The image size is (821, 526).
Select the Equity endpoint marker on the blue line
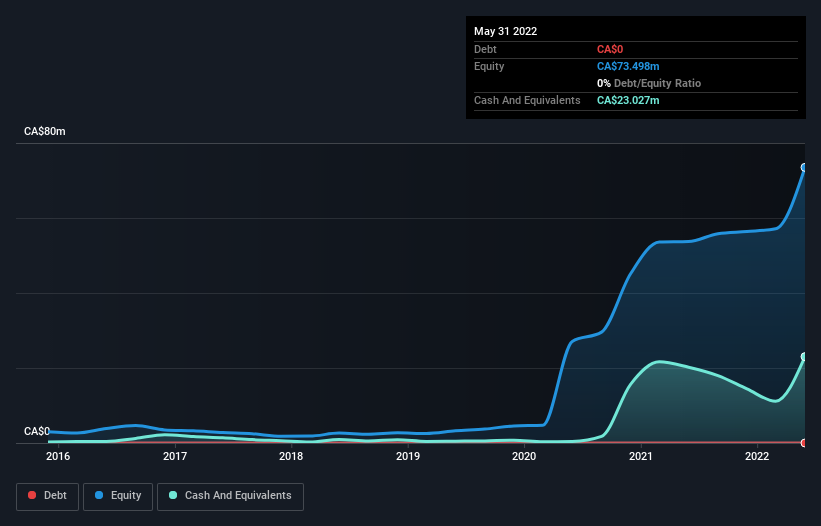804,167
